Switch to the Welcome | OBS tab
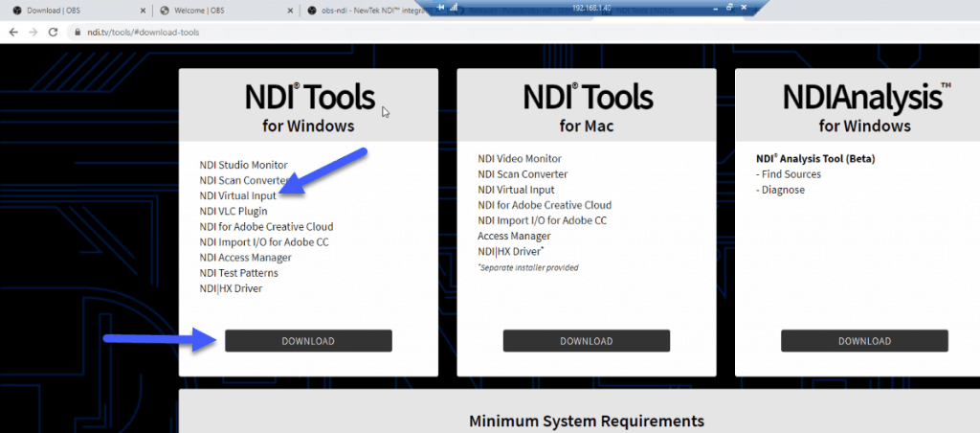This screenshot has height=433, width=980. [x=224, y=11]
